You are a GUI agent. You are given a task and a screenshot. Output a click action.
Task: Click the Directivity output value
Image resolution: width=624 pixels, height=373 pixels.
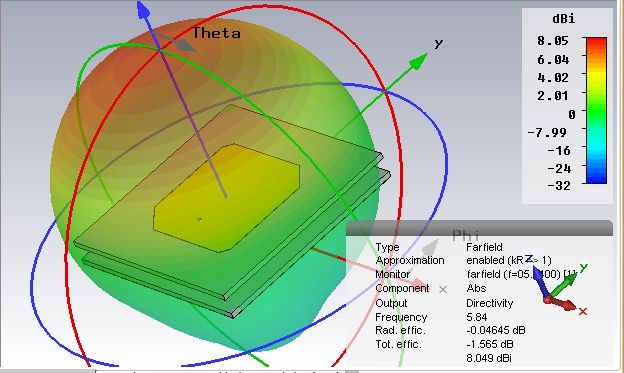489,303
